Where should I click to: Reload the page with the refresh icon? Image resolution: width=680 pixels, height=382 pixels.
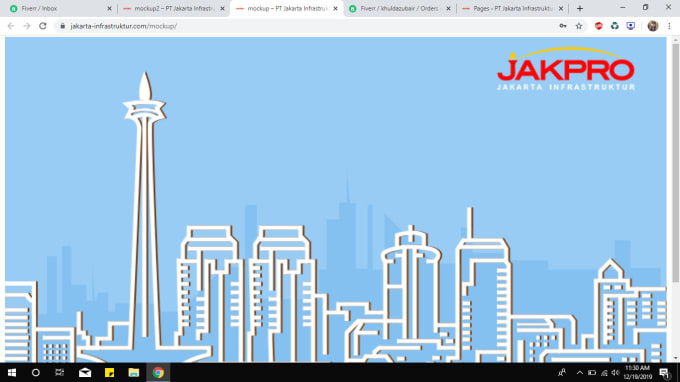42,26
